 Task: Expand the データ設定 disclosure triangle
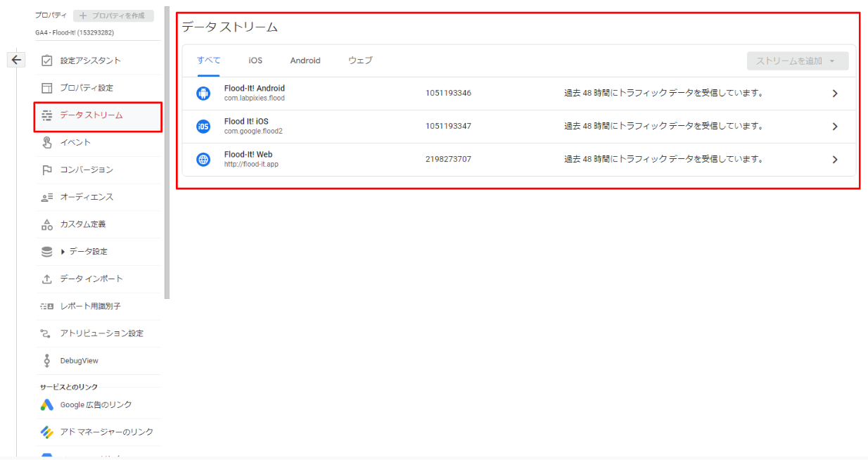(63, 252)
